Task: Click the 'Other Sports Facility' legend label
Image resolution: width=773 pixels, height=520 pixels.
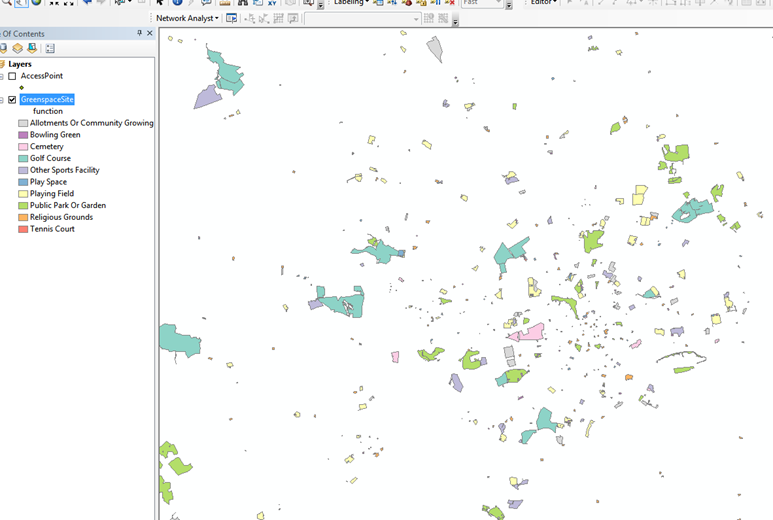Action: point(65,170)
